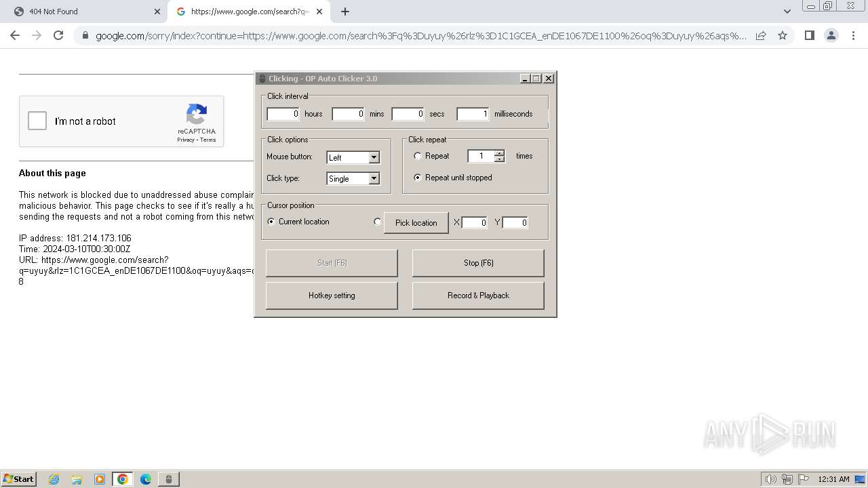Open Windows Media Player taskbar icon
Screen dimensions: 868x488
pyautogui.click(x=100, y=479)
